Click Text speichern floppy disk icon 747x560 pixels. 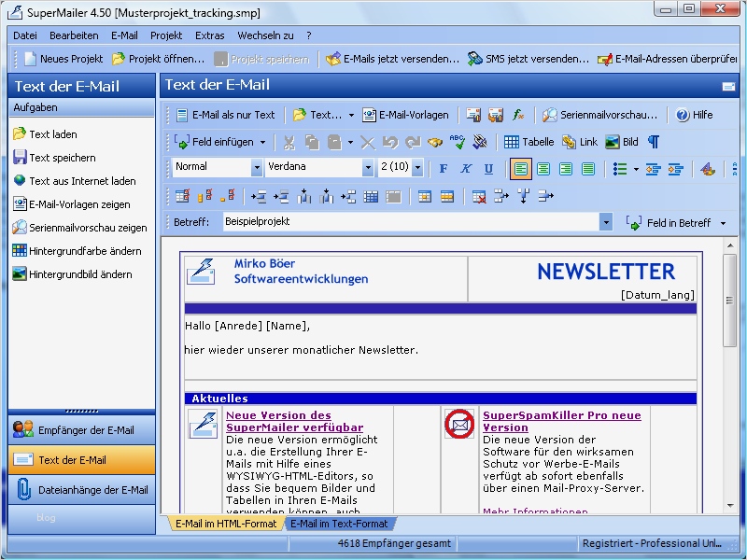click(19, 157)
